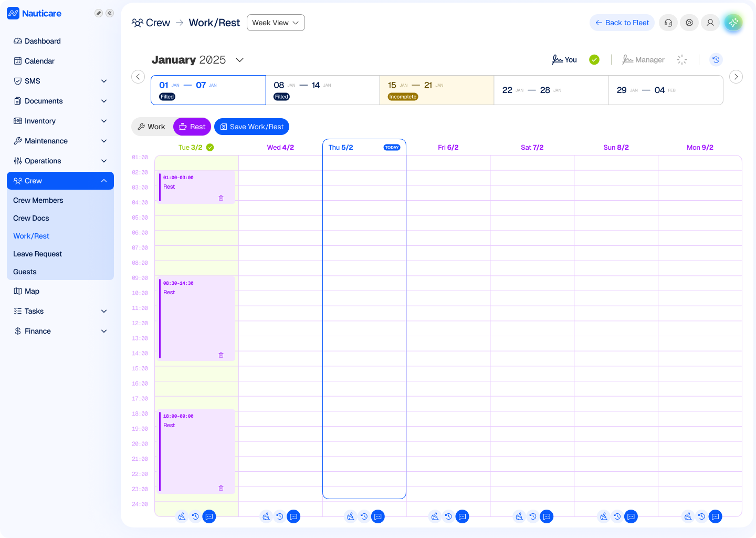Select the incomplete 15 Jan – 21 Jan week
Screen dimensions: 756x538
pyautogui.click(x=437, y=90)
